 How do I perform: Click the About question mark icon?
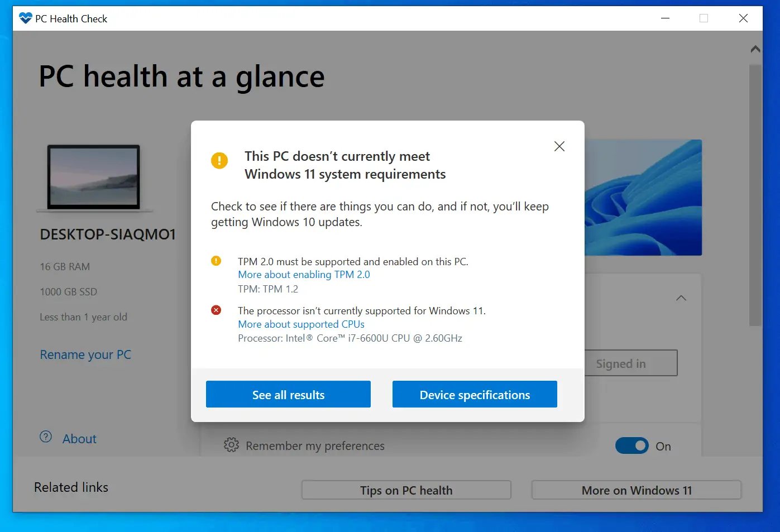point(46,437)
